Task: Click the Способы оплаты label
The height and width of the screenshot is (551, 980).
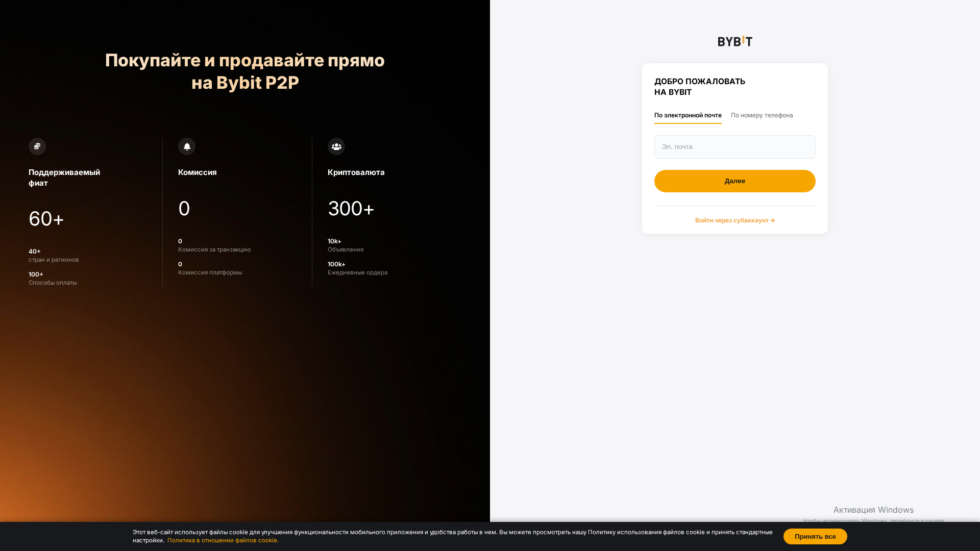Action: (53, 283)
